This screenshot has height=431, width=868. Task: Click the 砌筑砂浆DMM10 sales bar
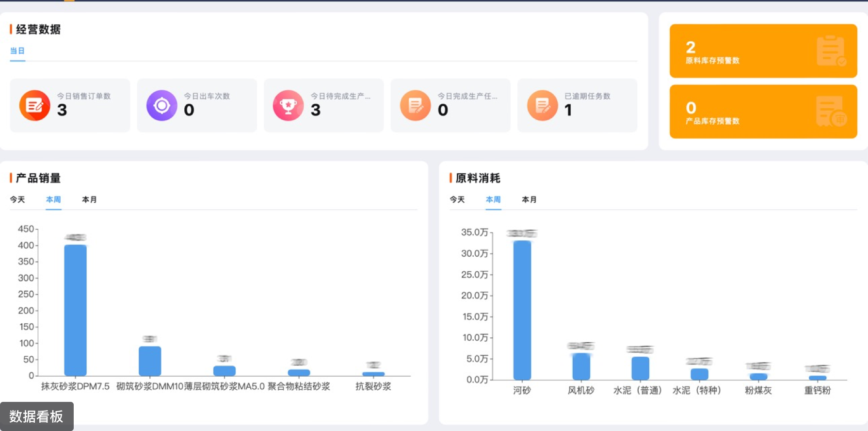pos(150,361)
